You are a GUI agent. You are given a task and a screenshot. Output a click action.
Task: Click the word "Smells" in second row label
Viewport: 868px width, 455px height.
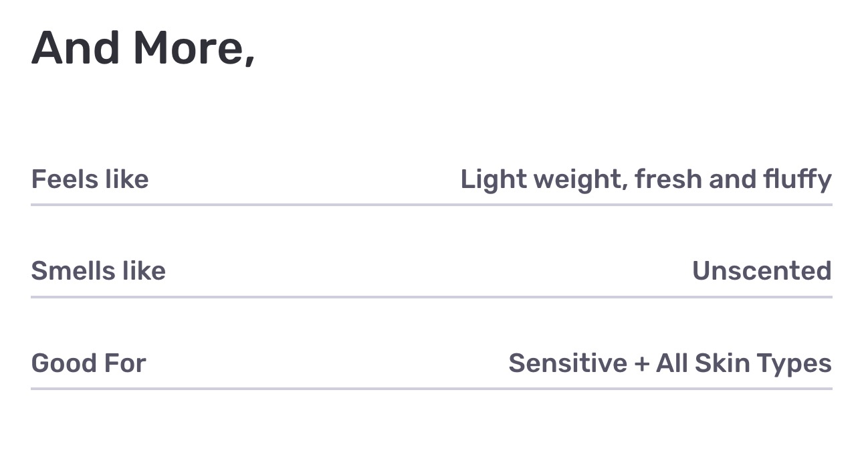pyautogui.click(x=72, y=271)
